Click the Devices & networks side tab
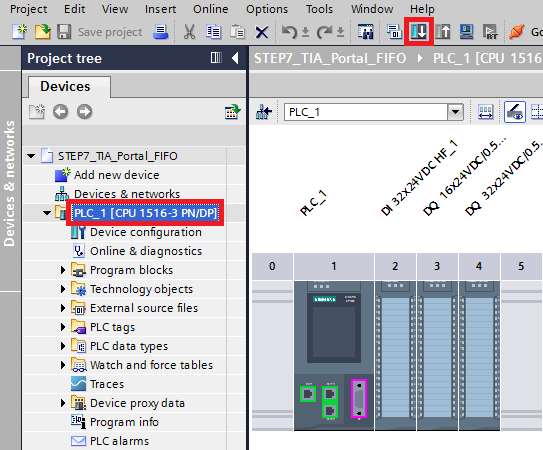Image resolution: width=543 pixels, height=450 pixels. click(10, 183)
